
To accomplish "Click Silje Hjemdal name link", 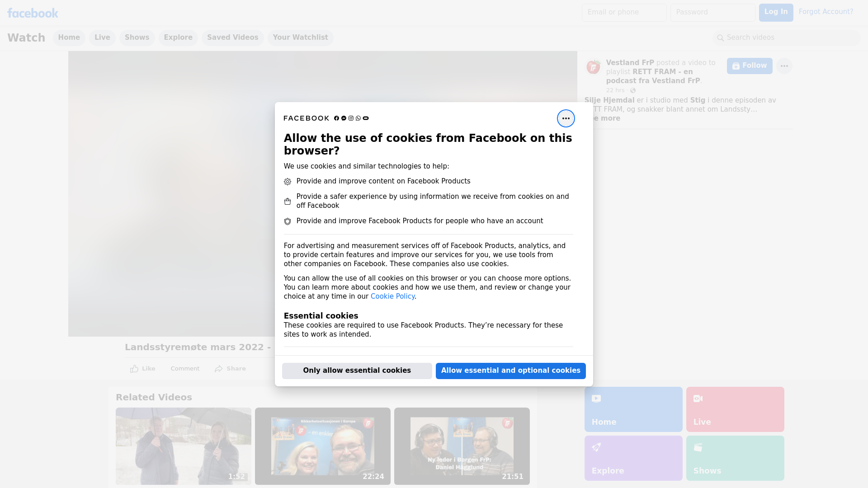I will [609, 100].
